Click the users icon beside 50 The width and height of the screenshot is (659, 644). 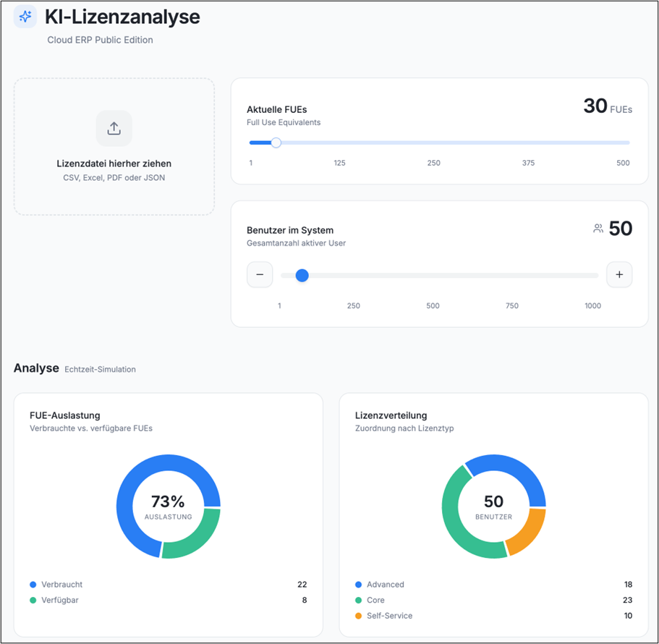click(598, 229)
